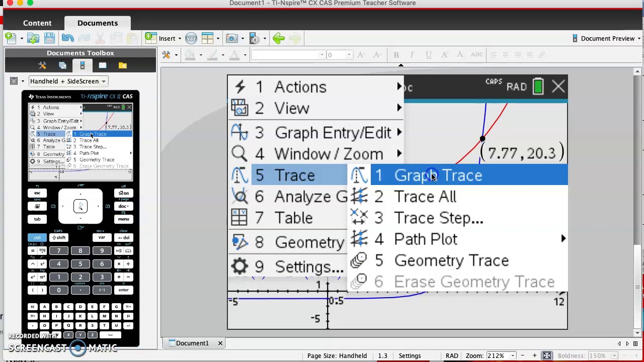The width and height of the screenshot is (644, 362).
Task: Open Utilities book tab in toolbox
Action: pos(103,65)
